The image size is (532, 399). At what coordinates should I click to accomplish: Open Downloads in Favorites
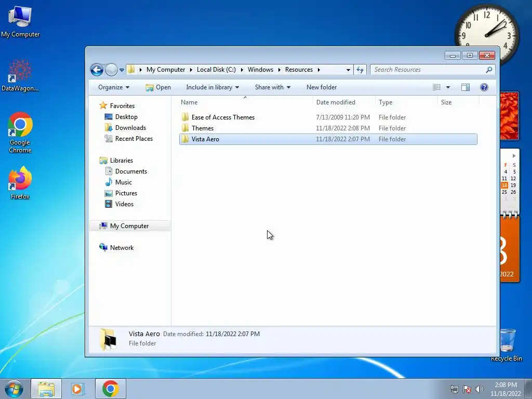tap(130, 128)
